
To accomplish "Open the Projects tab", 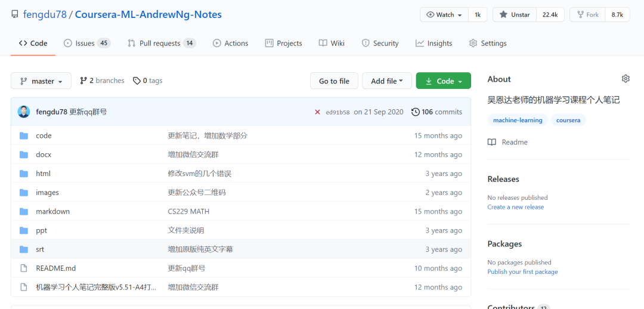I will [x=283, y=43].
